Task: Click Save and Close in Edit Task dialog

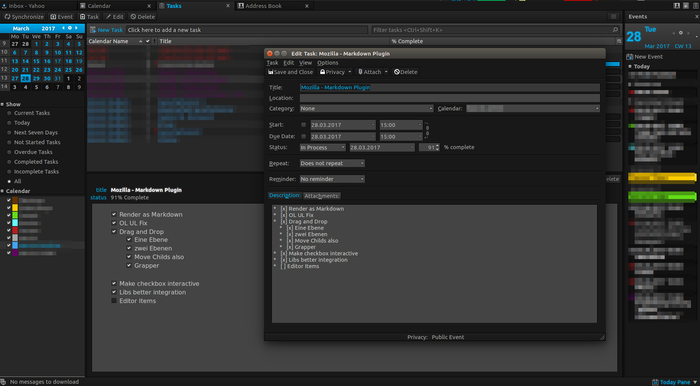Action: pyautogui.click(x=290, y=72)
